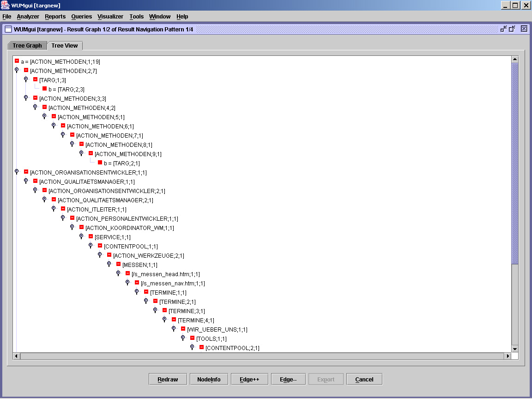
Task: Collapse the [ACTION_WERKZEUGE;2;1] node handle
Action: click(x=100, y=254)
